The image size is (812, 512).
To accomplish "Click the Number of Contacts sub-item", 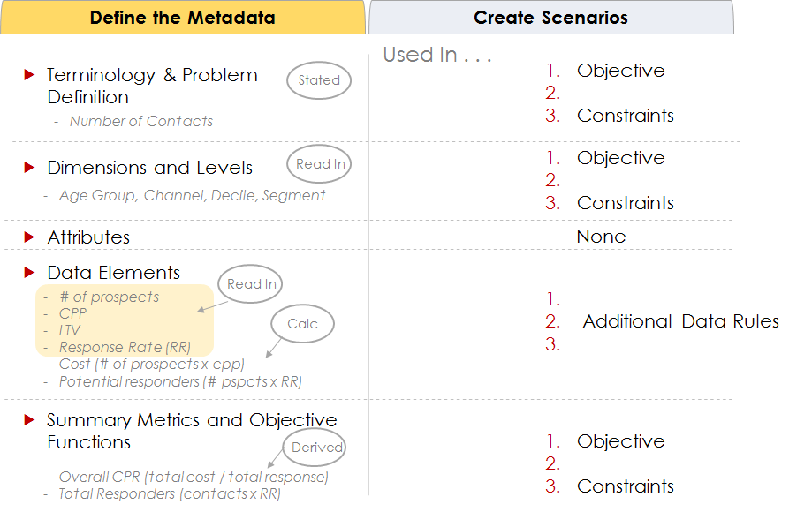I will click(x=141, y=121).
